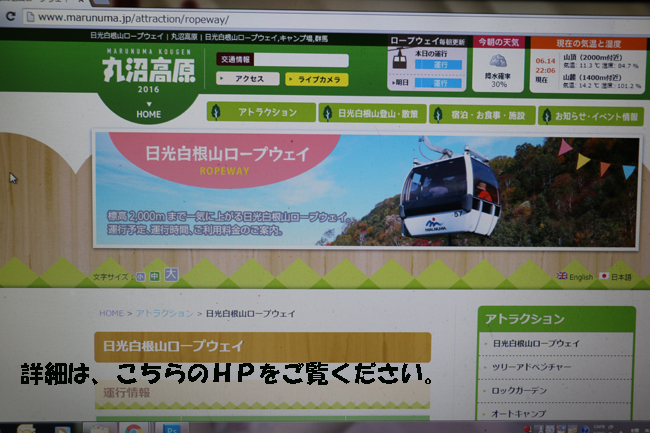Switch language to 日本語
This screenshot has width=650, height=433.
(621, 277)
